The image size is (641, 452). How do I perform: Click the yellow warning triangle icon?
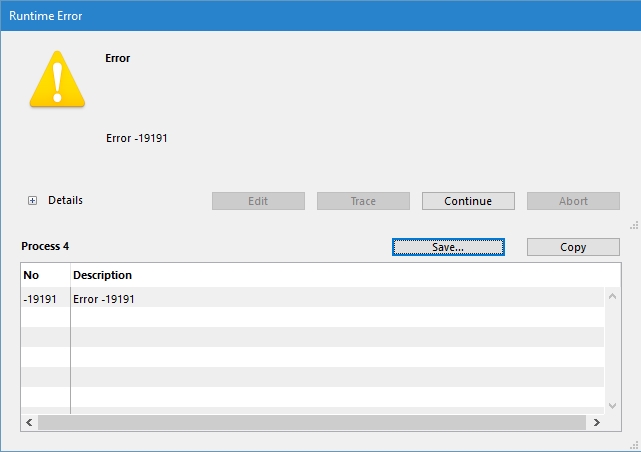58,80
